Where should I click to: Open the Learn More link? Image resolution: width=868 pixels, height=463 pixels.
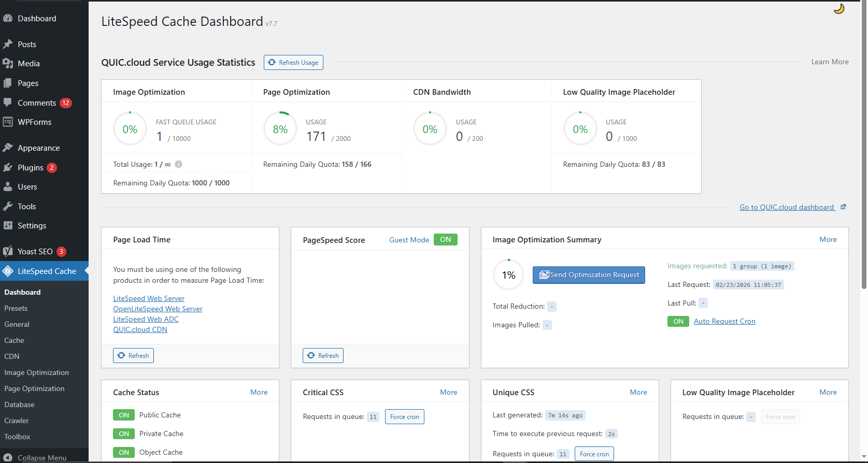830,62
